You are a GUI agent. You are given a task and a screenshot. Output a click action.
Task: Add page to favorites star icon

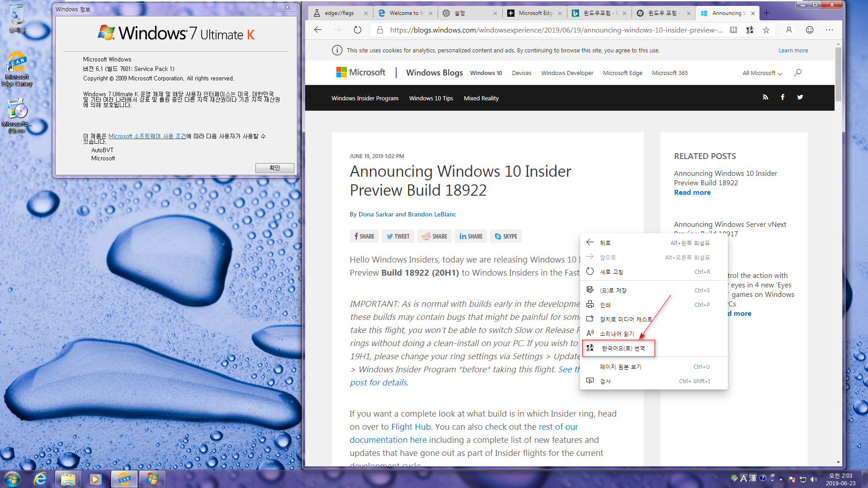tap(766, 30)
